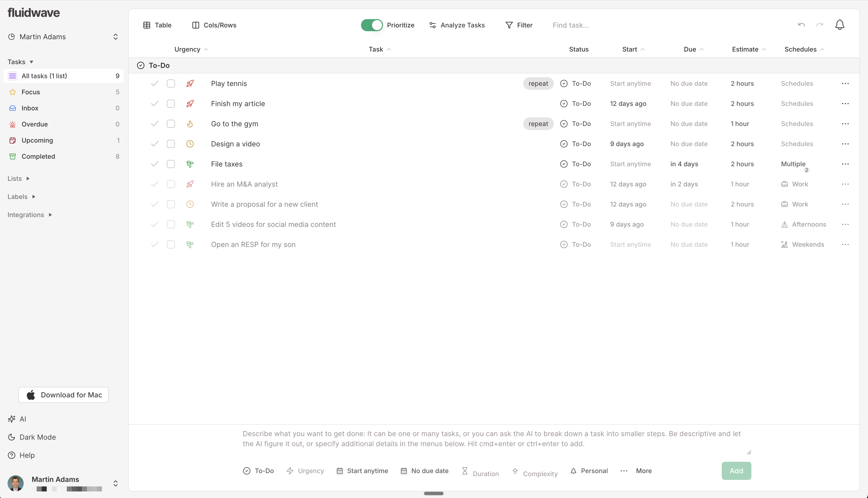The image size is (868, 498).
Task: Expand the Integrations section
Action: (30, 215)
